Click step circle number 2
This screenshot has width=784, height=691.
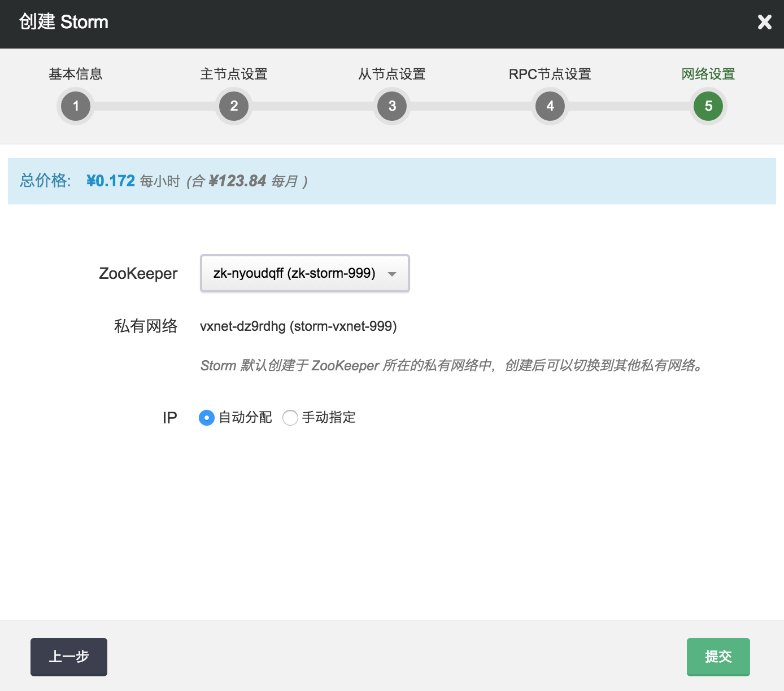(x=234, y=106)
